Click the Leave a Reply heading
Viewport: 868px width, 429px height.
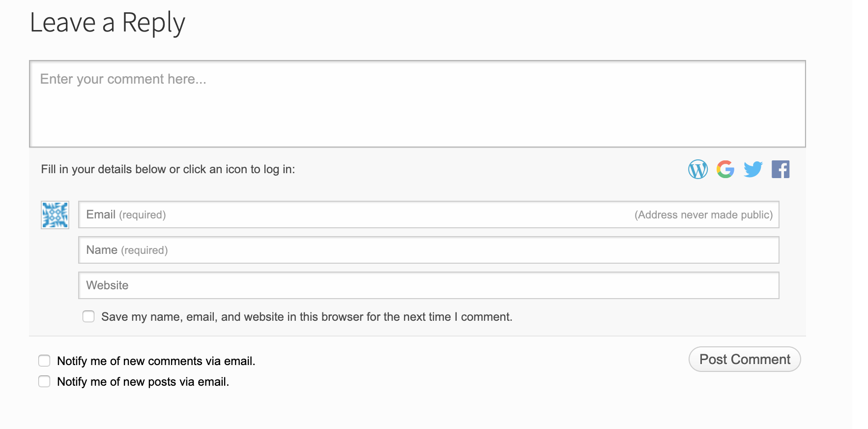coord(108,22)
